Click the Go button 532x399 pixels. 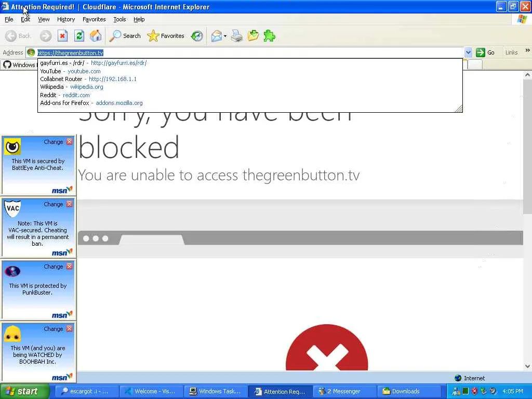485,52
